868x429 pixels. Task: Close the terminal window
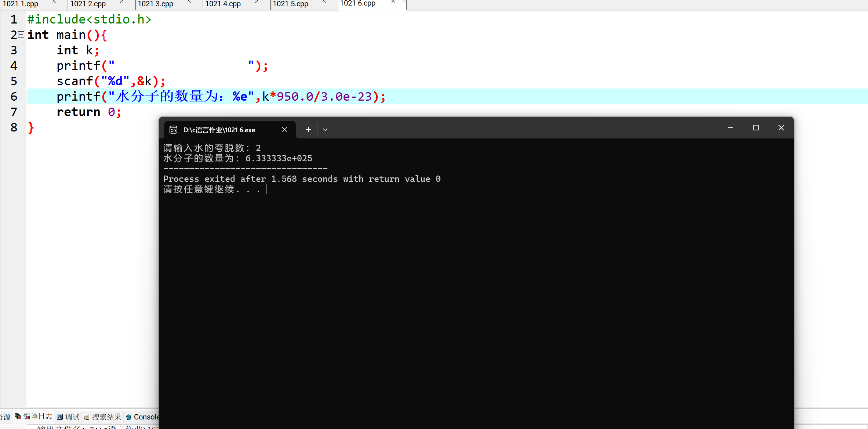tap(781, 128)
